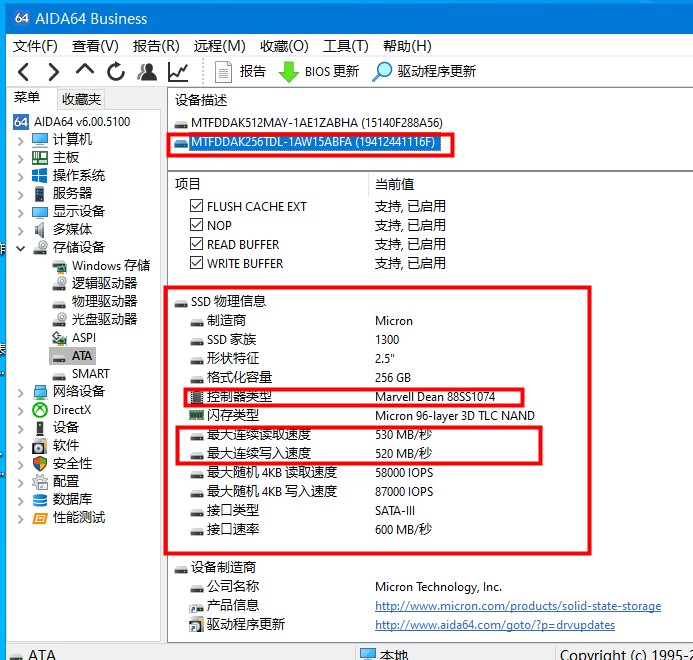The height and width of the screenshot is (660, 693).
Task: Open the user management person icon
Action: 147,72
